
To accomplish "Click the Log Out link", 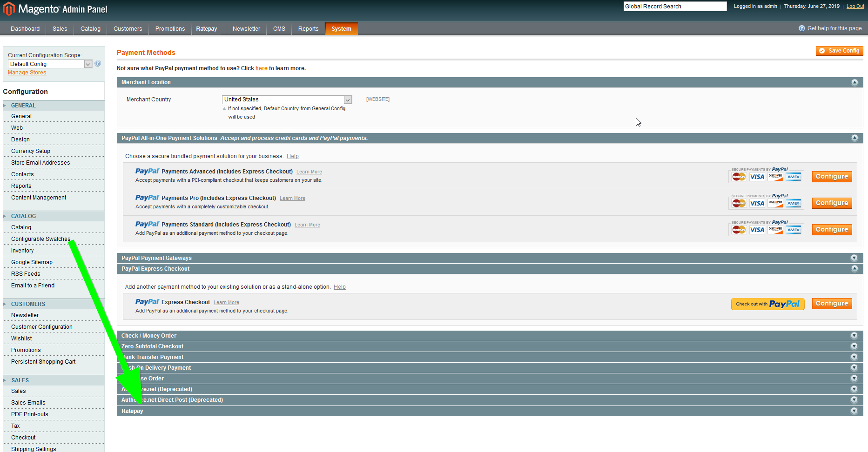I will pyautogui.click(x=855, y=7).
